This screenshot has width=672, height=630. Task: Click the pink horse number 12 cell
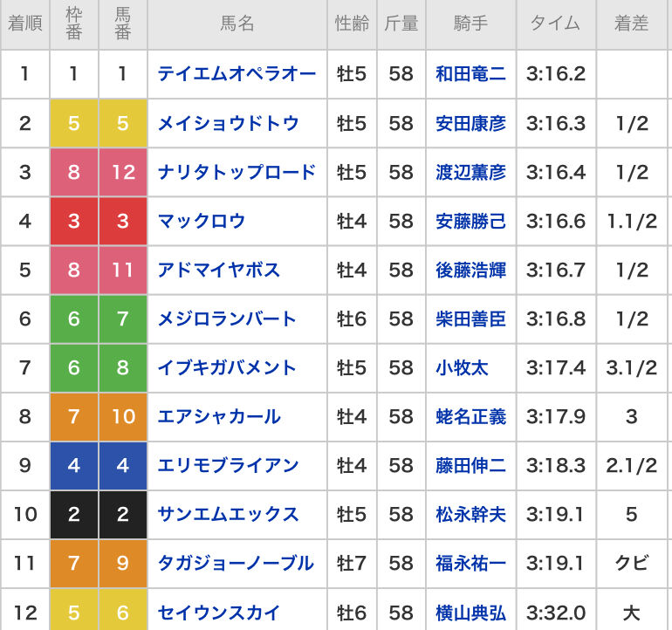tap(123, 172)
